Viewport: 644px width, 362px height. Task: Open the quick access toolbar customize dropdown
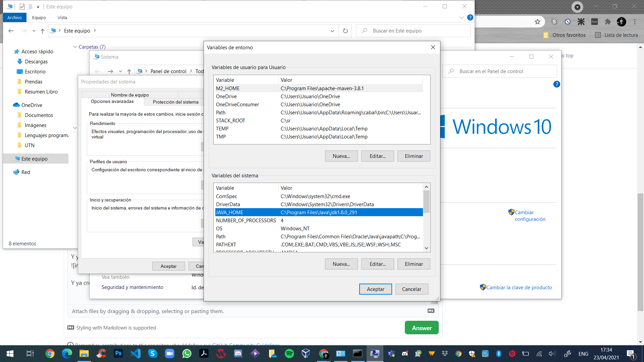(38, 7)
